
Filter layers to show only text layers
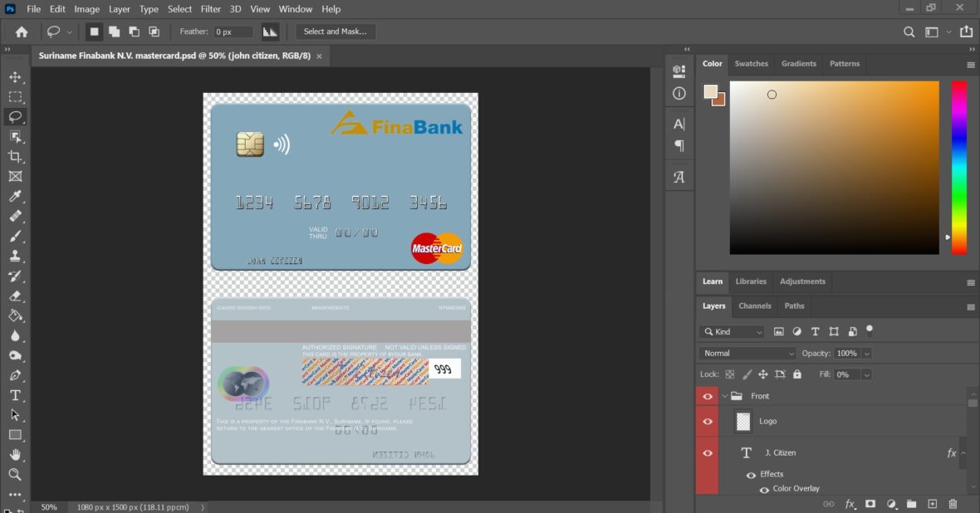[x=815, y=331]
